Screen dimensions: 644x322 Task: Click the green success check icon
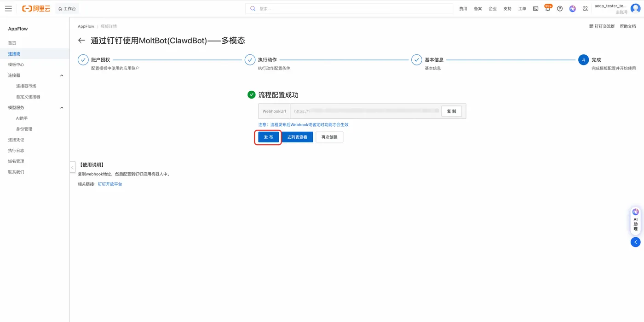[251, 95]
